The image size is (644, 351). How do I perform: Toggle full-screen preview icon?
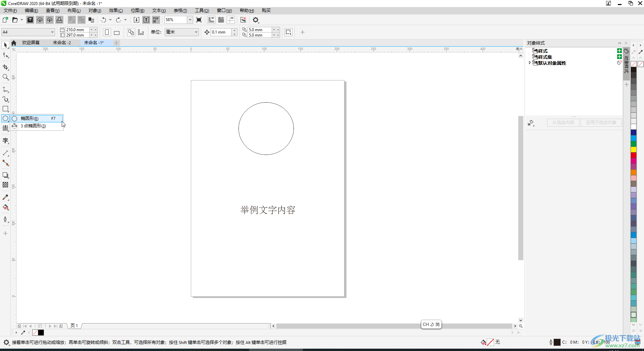tap(199, 20)
